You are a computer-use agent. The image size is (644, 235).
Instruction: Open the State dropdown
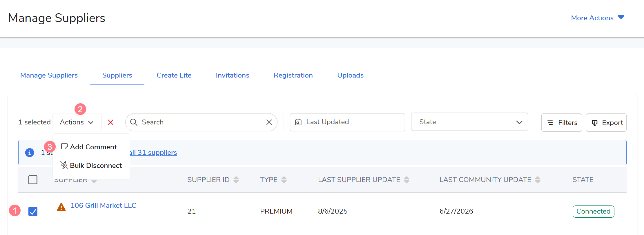click(469, 122)
